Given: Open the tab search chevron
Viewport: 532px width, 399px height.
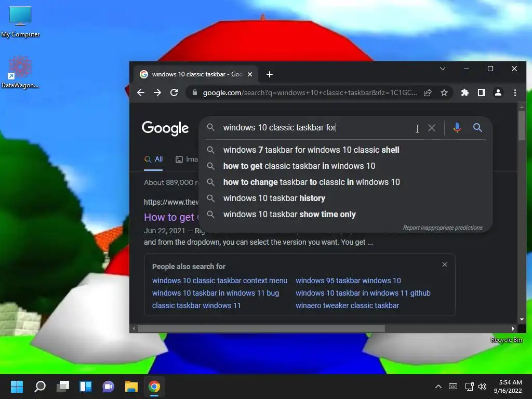Looking at the screenshot, I should coord(443,69).
